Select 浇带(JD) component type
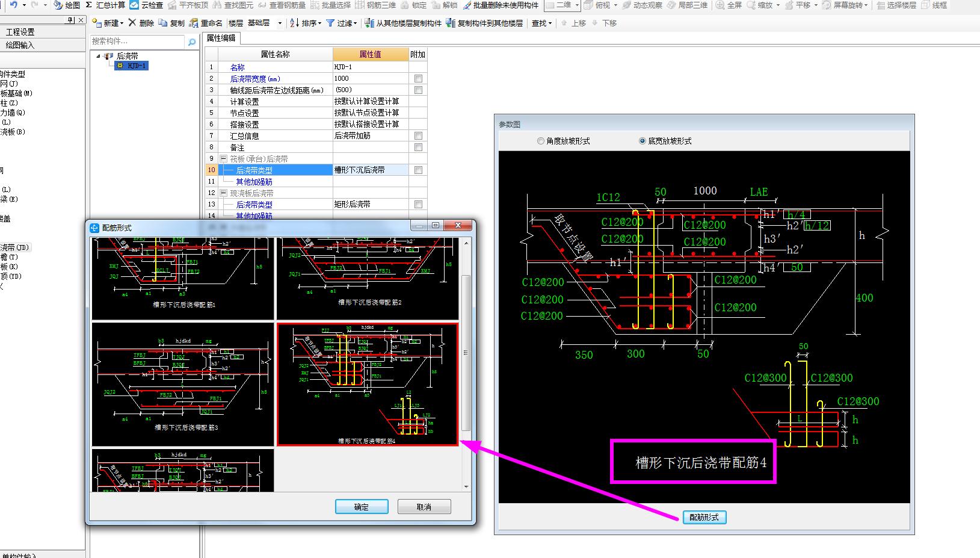Viewport: 980px width, 558px height. click(x=14, y=247)
